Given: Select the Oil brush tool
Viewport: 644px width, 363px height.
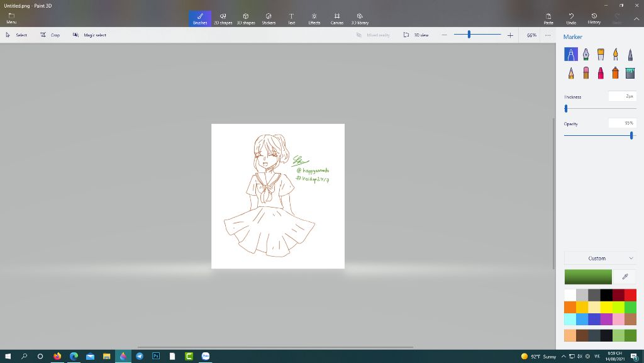Looking at the screenshot, I should tap(601, 53).
